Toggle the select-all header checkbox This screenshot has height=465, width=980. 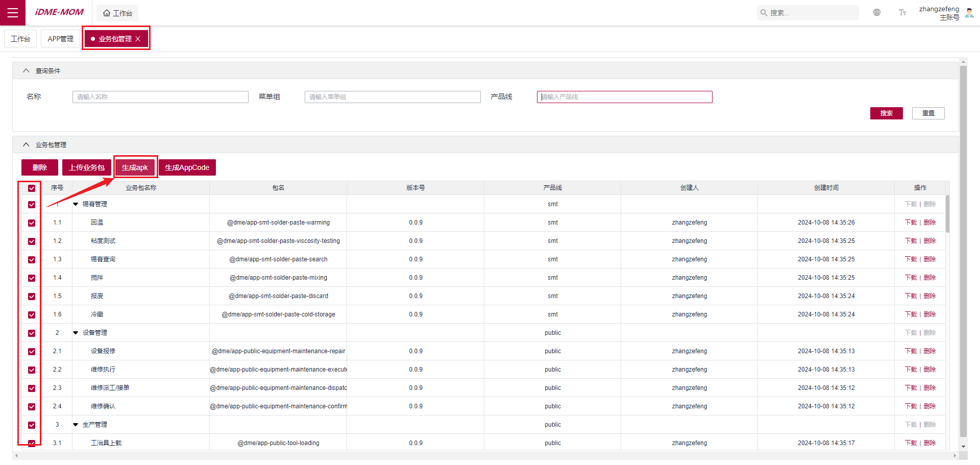(32, 188)
